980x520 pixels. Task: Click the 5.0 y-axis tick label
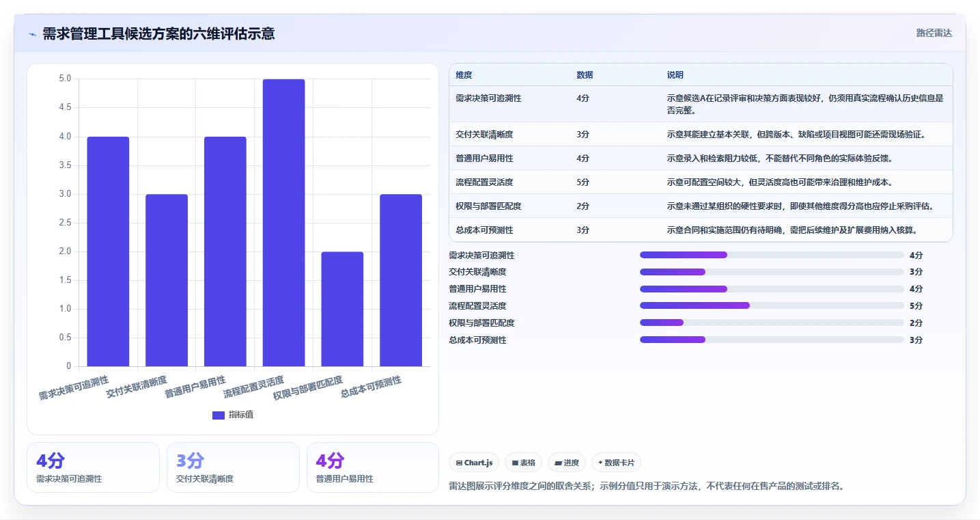pos(65,79)
